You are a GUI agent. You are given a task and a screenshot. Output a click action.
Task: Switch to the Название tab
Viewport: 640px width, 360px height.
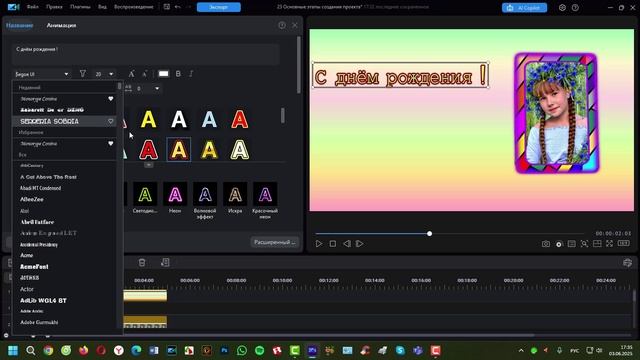point(19,25)
